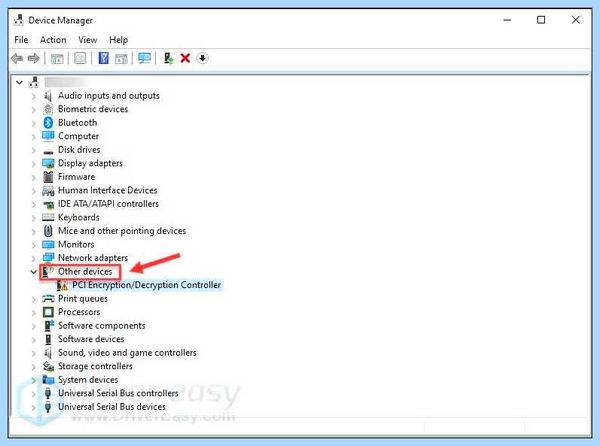Open the File menu
This screenshot has height=446, width=600.
coord(21,40)
